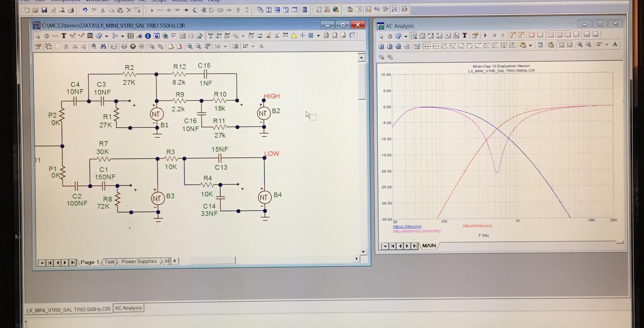Open color palette dropdown in AC Analysis toolbar
Screen dimensions: 644x328
click(x=607, y=45)
